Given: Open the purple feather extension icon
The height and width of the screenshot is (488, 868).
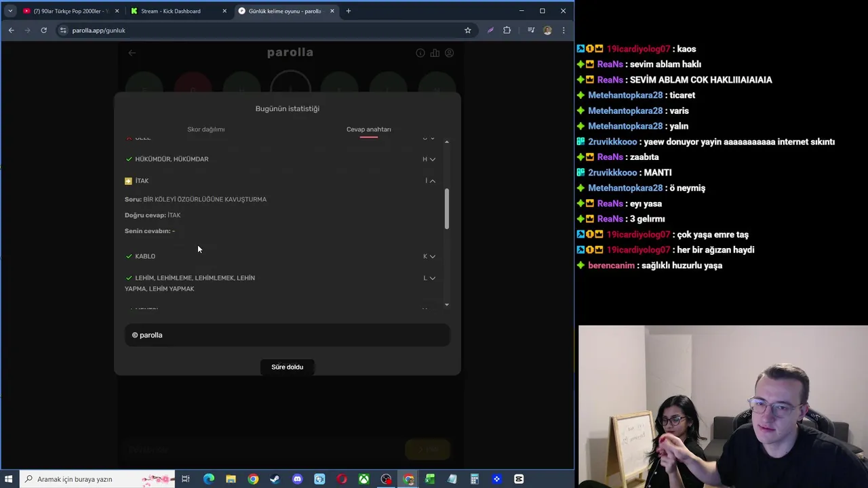Looking at the screenshot, I should click(490, 30).
